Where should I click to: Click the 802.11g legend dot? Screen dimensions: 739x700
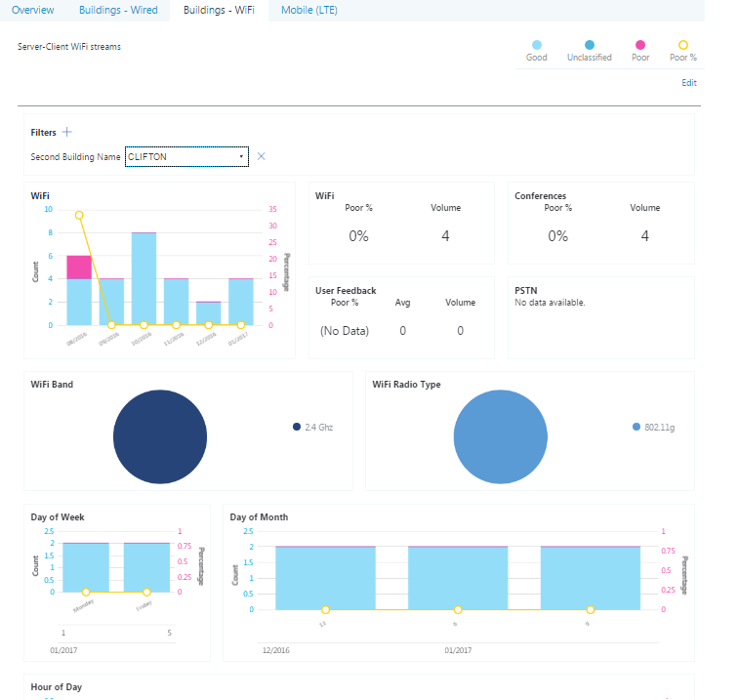(x=636, y=428)
